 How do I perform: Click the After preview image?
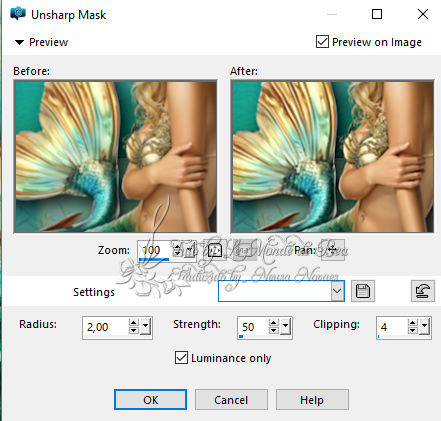pos(333,156)
